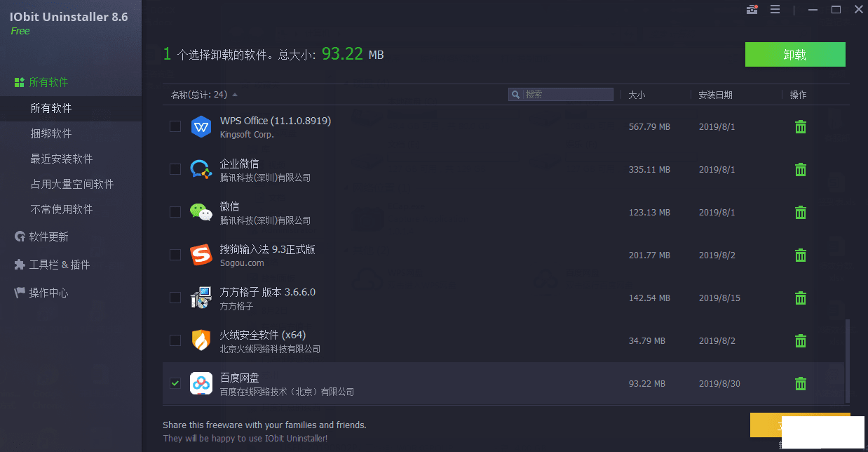Click the 操作 column header
Image resolution: width=868 pixels, height=452 pixels.
pyautogui.click(x=798, y=95)
